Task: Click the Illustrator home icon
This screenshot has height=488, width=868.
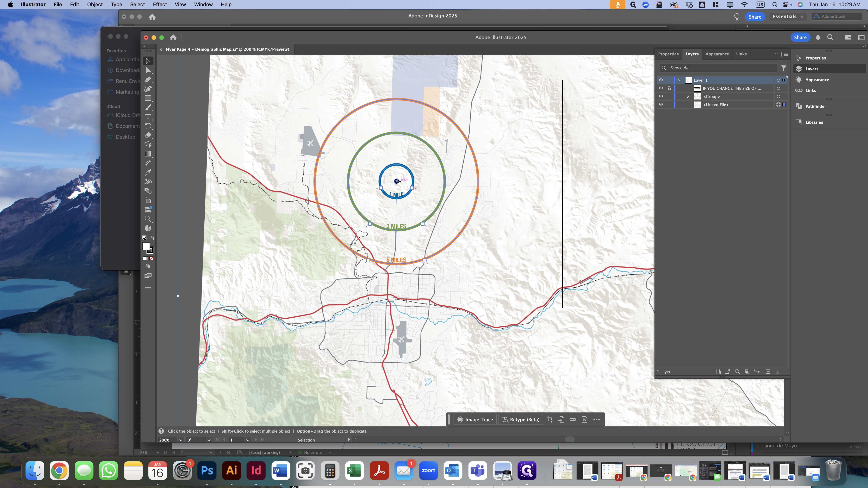Action: [173, 37]
